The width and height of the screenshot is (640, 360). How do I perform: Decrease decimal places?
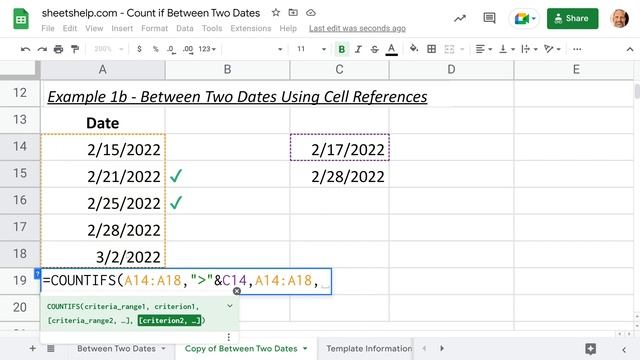pyautogui.click(x=171, y=49)
